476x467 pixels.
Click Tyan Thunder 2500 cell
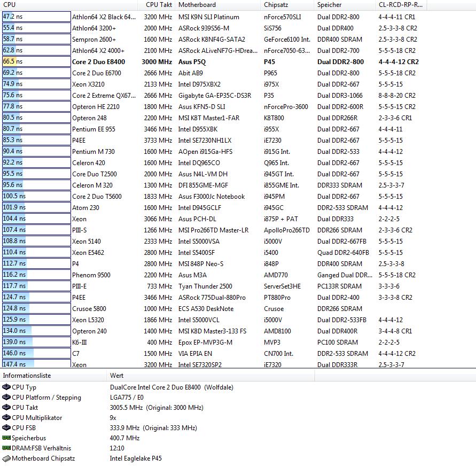click(x=205, y=286)
